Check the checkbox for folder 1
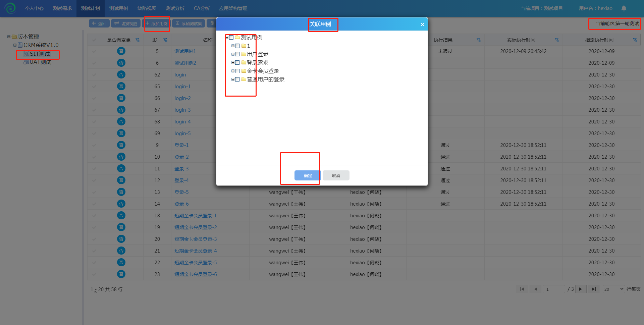 [237, 46]
